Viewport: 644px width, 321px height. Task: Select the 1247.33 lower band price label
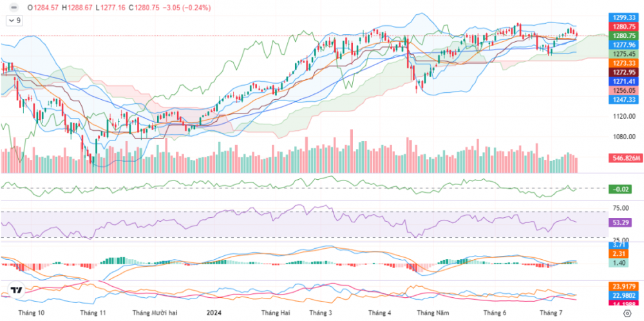pyautogui.click(x=624, y=100)
